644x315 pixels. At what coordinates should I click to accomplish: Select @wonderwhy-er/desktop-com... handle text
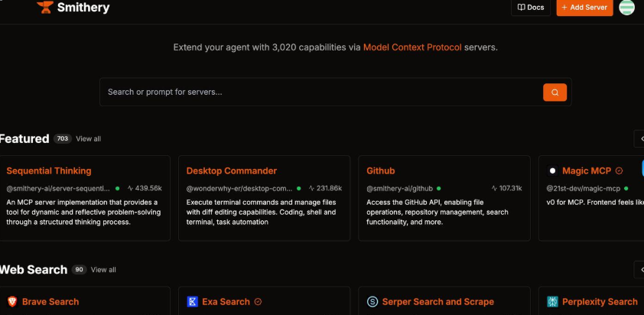click(239, 189)
